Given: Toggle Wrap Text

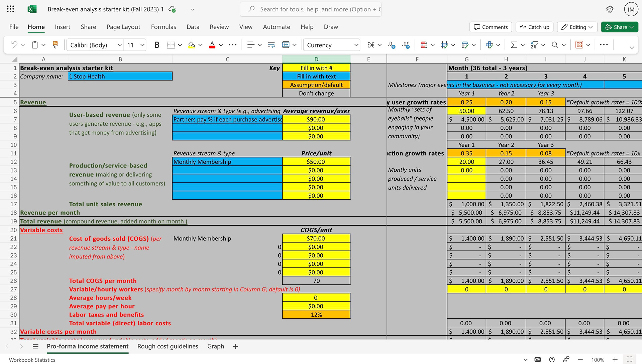Looking at the screenshot, I should 271,45.
